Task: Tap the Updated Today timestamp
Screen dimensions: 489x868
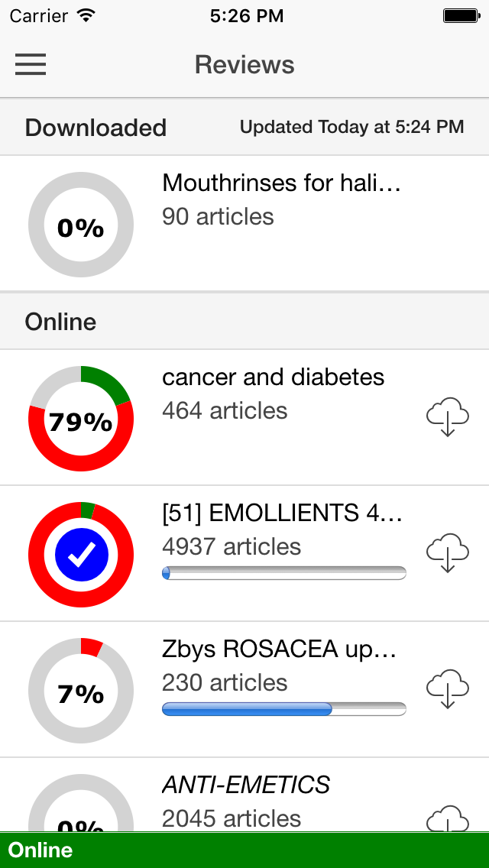Action: (x=351, y=127)
